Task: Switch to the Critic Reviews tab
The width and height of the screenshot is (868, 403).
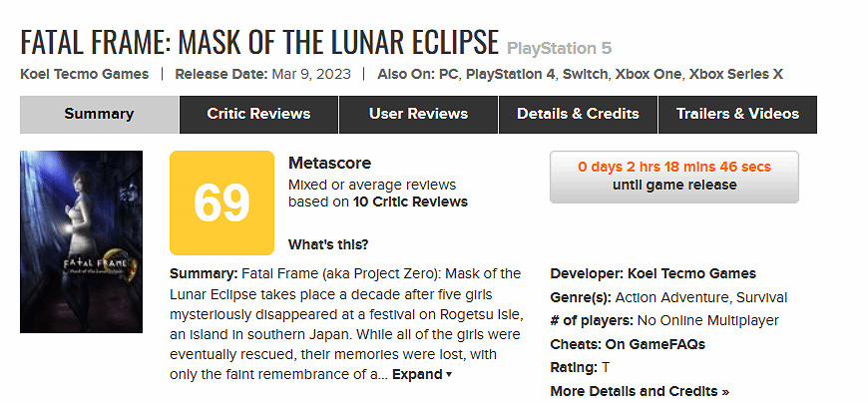Action: [x=258, y=114]
